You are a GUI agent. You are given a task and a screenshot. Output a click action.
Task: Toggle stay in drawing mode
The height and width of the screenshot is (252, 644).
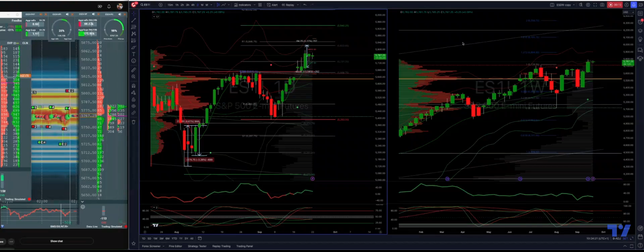click(134, 92)
